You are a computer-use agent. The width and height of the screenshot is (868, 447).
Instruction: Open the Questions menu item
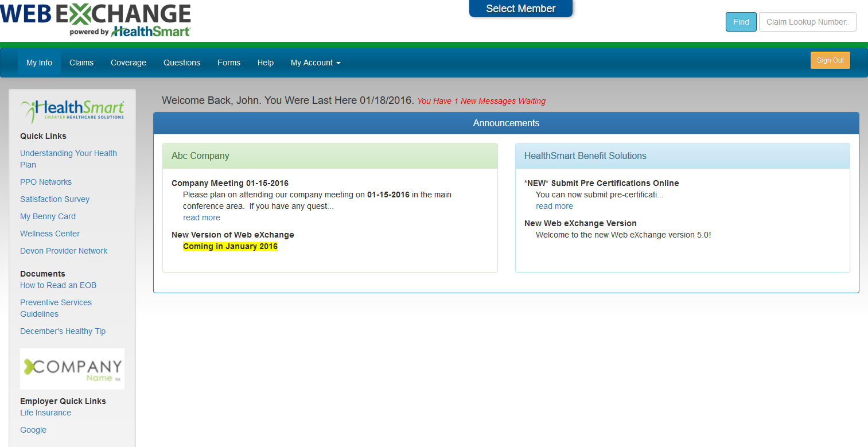pyautogui.click(x=182, y=63)
